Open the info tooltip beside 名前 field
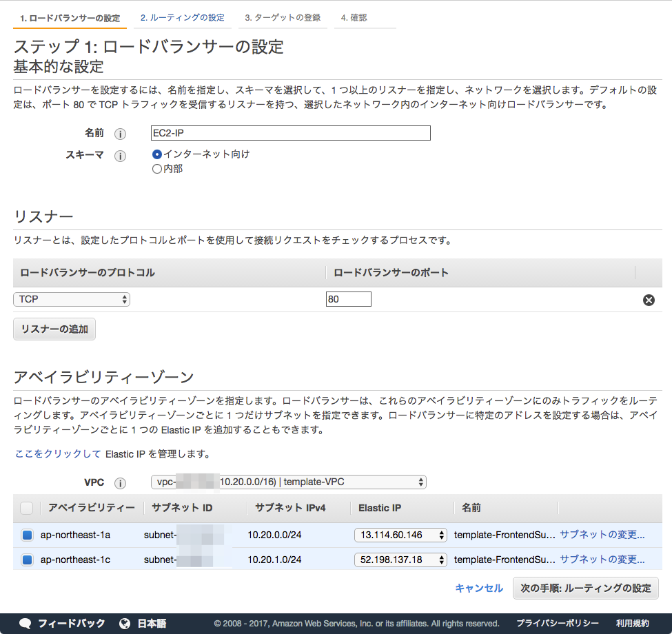The width and height of the screenshot is (672, 634). tap(120, 133)
